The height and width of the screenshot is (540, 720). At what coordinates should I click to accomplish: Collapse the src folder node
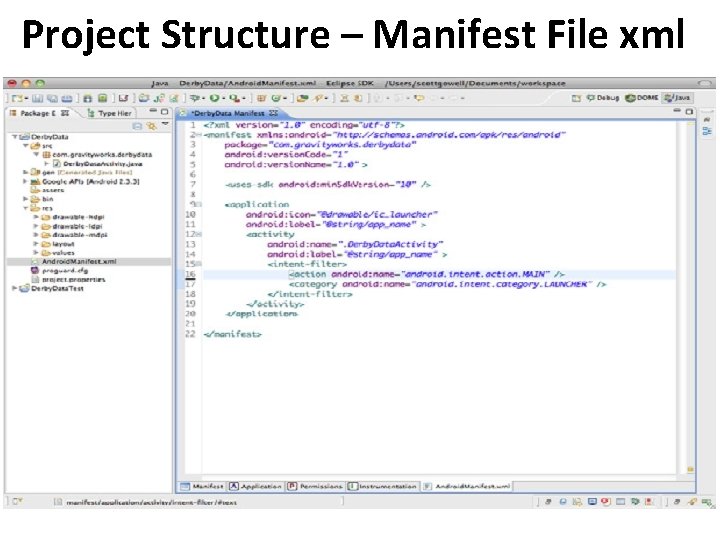point(26,146)
